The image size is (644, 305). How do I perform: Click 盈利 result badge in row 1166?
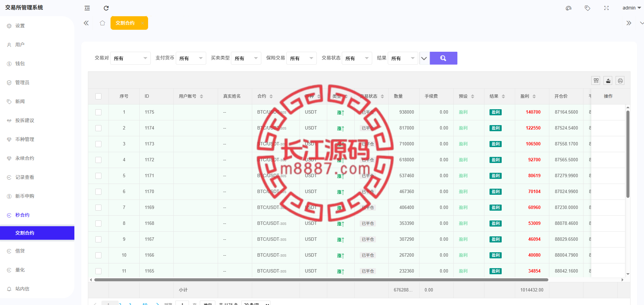496,255
